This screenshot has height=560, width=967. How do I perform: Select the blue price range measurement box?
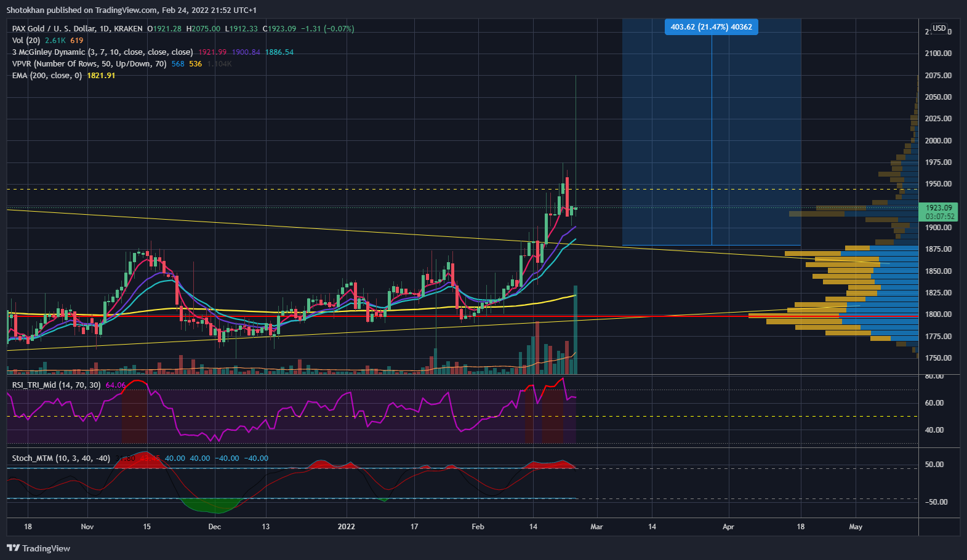pyautogui.click(x=712, y=132)
